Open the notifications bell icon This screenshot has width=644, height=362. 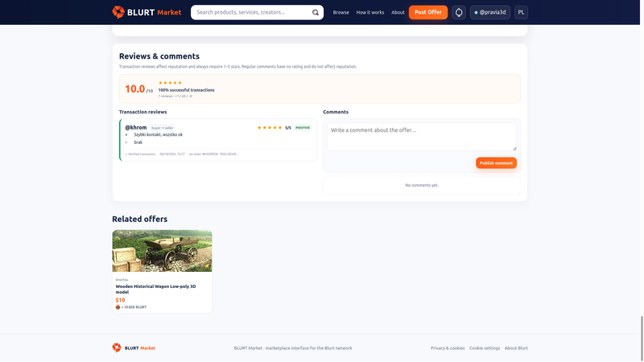[x=459, y=12]
